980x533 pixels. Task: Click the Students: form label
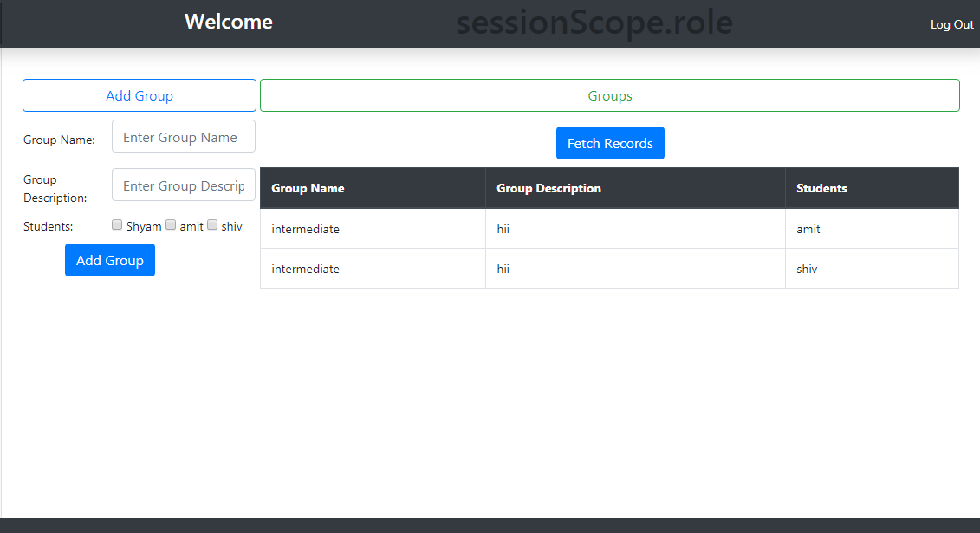coord(49,227)
